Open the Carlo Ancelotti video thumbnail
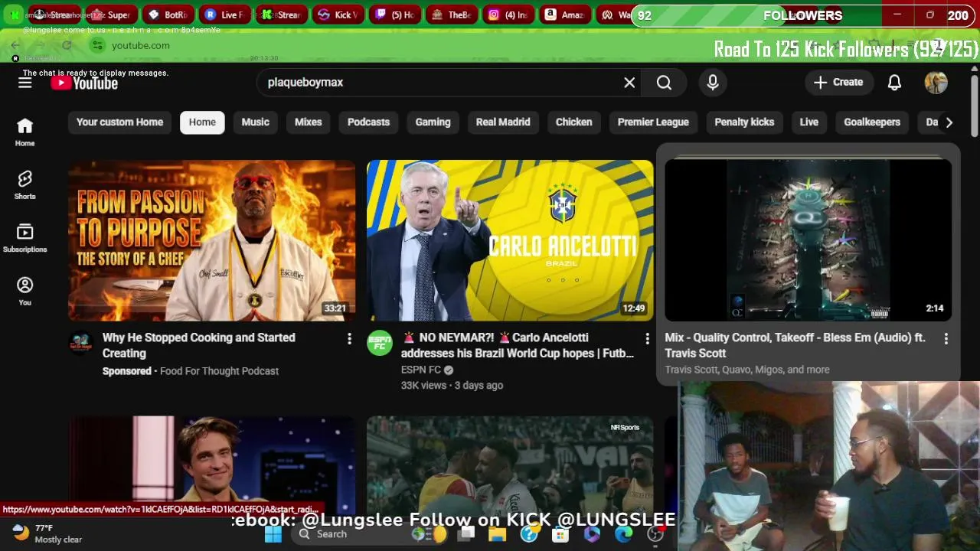This screenshot has height=551, width=980. point(510,240)
